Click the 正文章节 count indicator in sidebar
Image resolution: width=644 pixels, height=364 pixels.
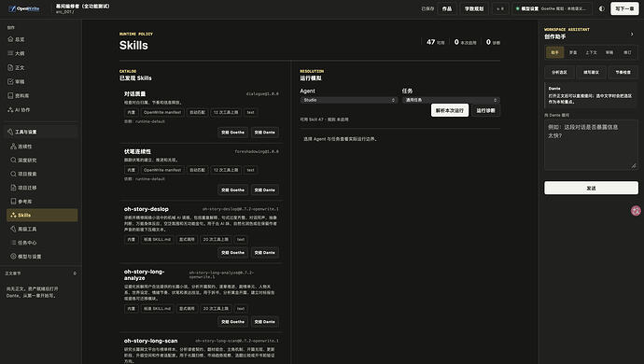pyautogui.click(x=75, y=273)
